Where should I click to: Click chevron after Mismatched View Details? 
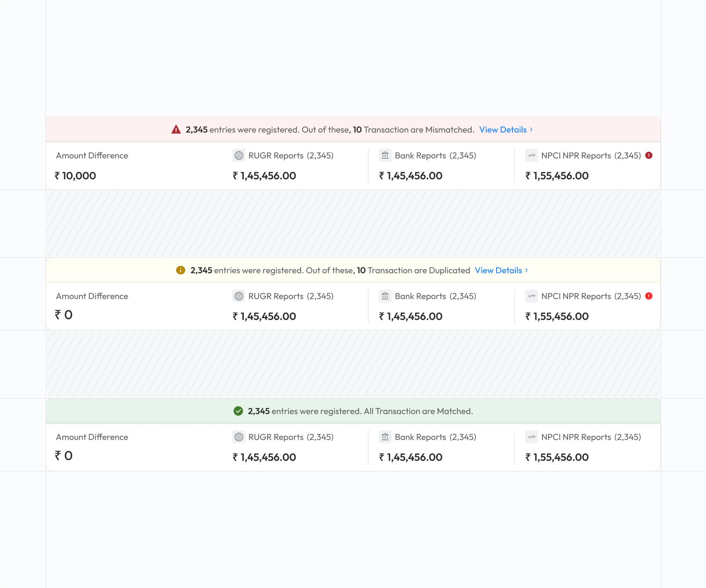(x=531, y=130)
